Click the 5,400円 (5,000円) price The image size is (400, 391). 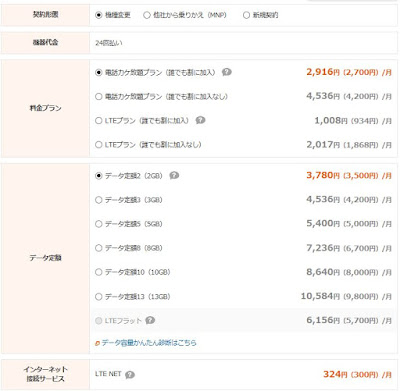pyautogui.click(x=349, y=224)
